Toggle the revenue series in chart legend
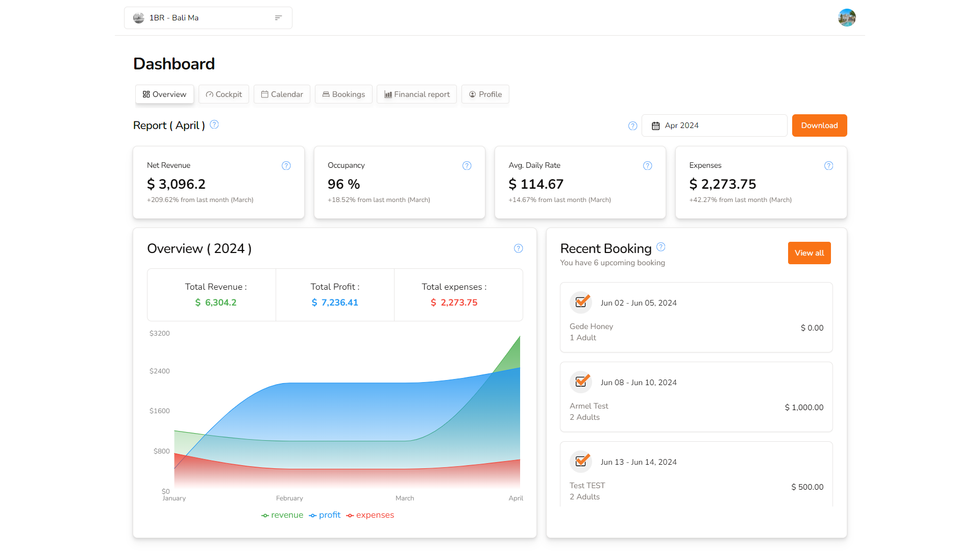Screen dimensions: 980x556 pyautogui.click(x=282, y=515)
